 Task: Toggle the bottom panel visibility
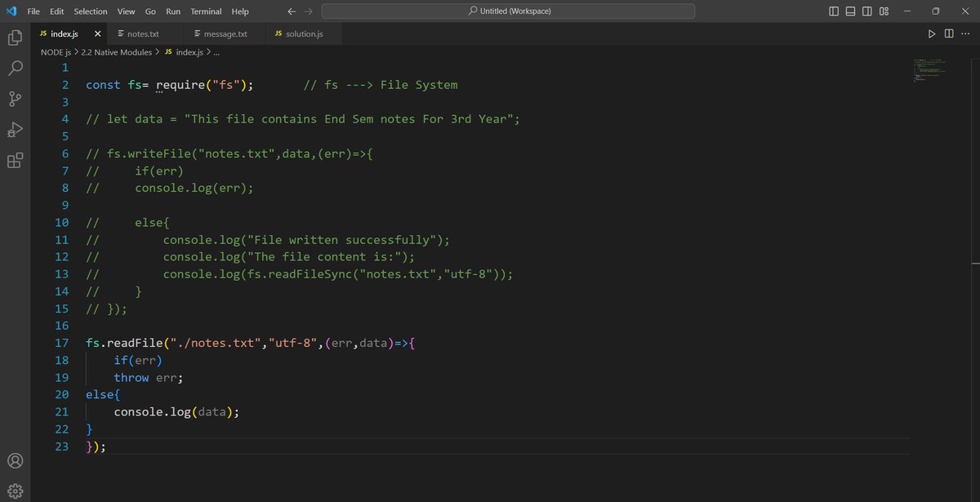pos(849,11)
